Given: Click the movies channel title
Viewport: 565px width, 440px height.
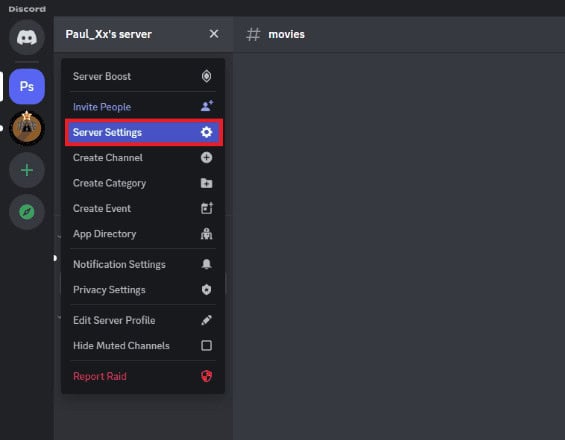Looking at the screenshot, I should pos(286,34).
